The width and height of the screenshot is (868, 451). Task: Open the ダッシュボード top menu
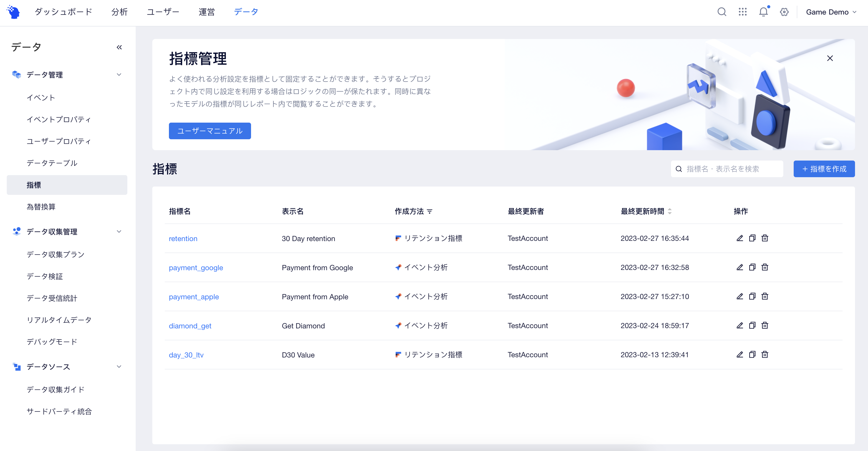[x=63, y=12]
